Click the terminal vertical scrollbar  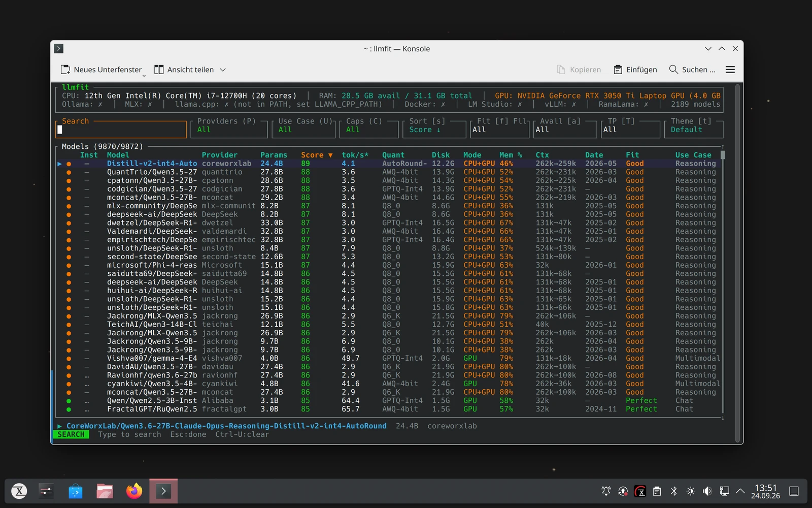pyautogui.click(x=738, y=263)
